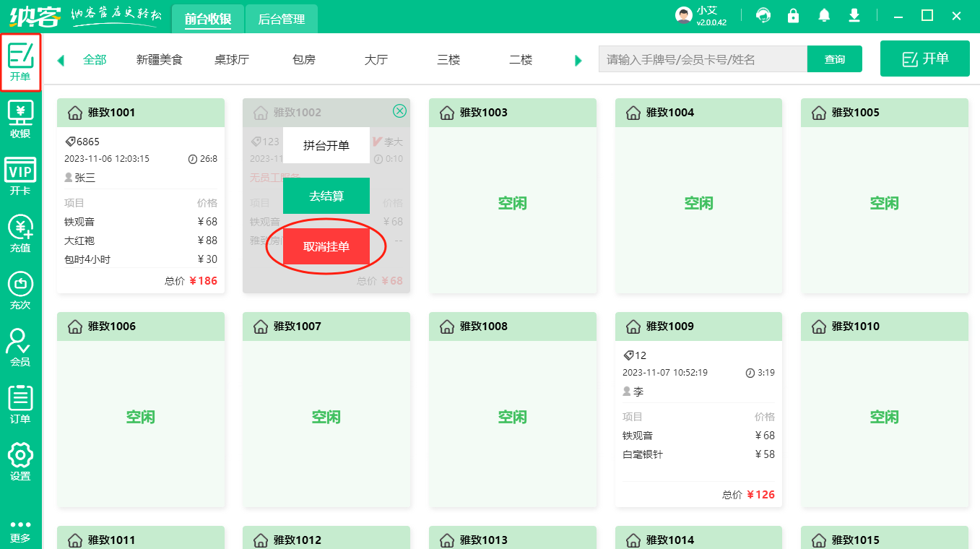The height and width of the screenshot is (549, 980).
Task: Expand the 更多 sidebar option
Action: (x=21, y=531)
